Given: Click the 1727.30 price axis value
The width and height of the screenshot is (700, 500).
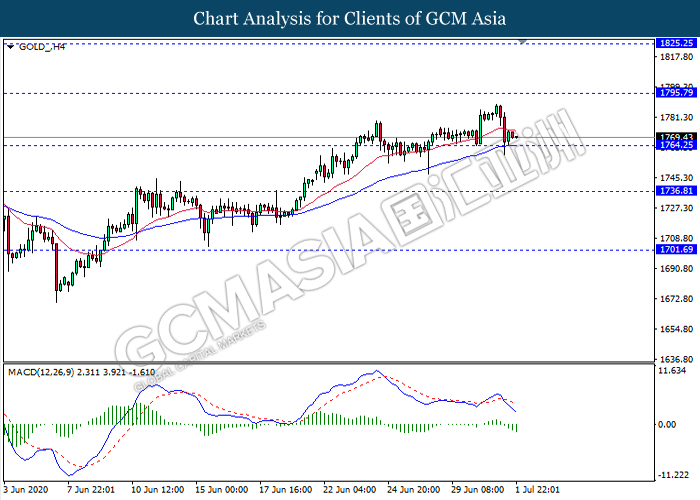Looking at the screenshot, I should click(676, 208).
